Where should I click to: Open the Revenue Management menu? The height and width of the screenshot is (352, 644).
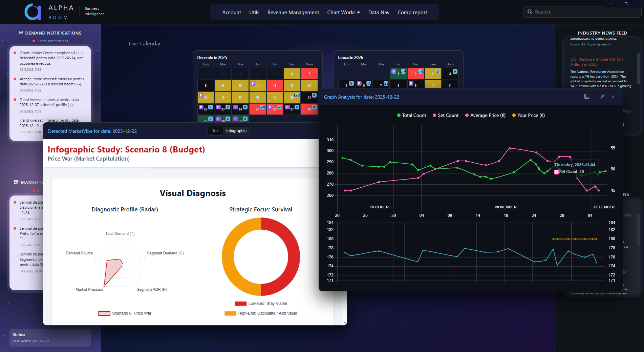(293, 12)
